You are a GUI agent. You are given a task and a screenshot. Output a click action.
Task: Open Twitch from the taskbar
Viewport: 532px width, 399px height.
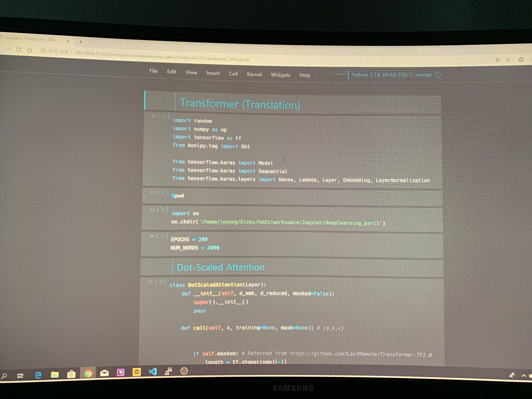pos(121,372)
